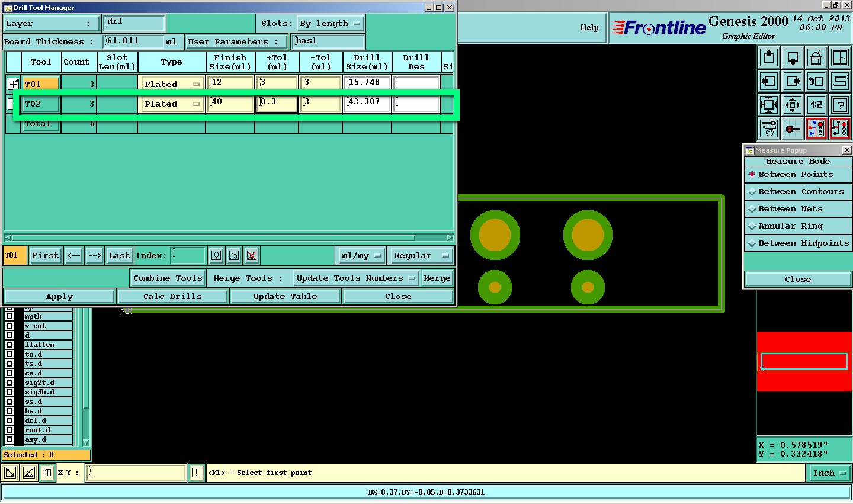Click the home view icon
Image resolution: width=853 pixels, height=504 pixels.
coord(816,57)
